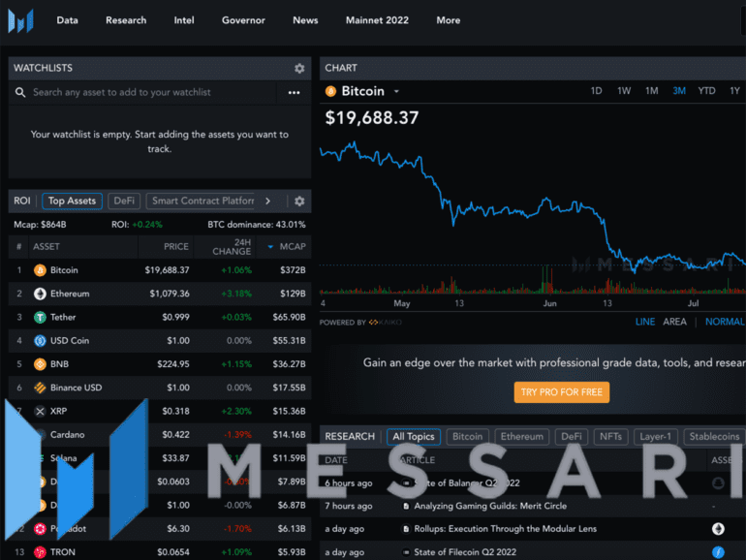Click the Tether coin icon
The height and width of the screenshot is (560, 746).
point(40,318)
